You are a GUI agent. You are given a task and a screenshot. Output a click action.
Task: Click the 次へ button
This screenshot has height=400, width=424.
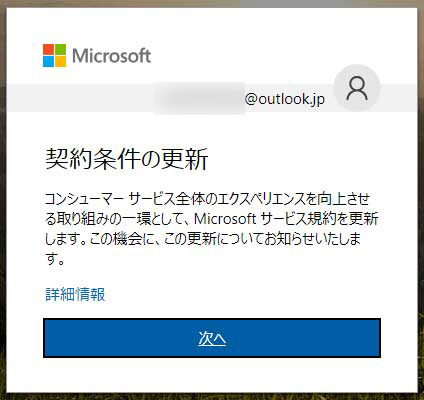click(212, 338)
